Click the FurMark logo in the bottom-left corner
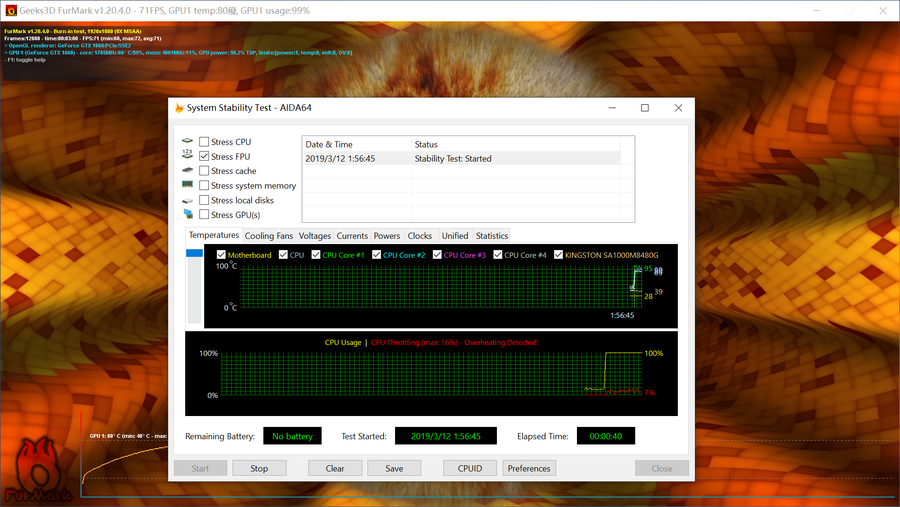Viewport: 900px width, 507px height. (x=38, y=472)
